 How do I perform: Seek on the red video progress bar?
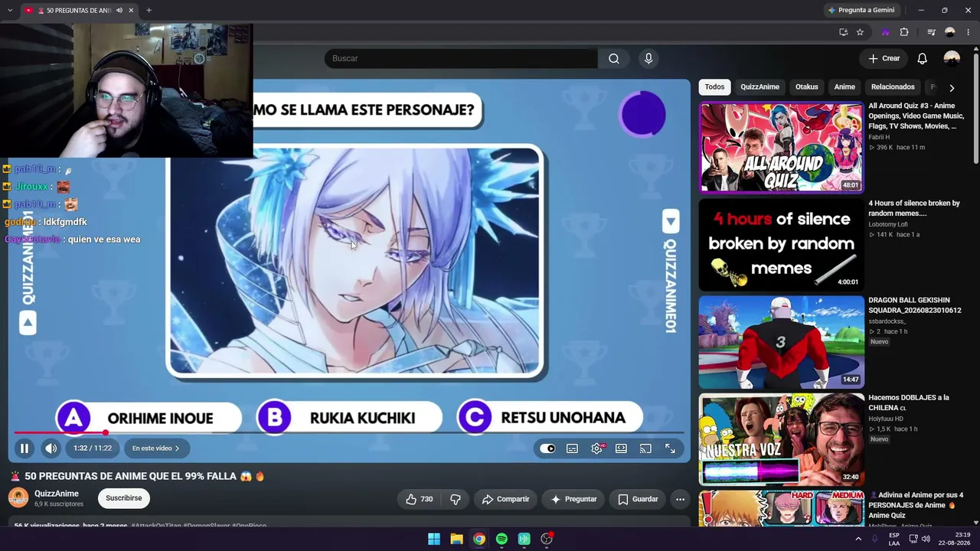coord(349,432)
